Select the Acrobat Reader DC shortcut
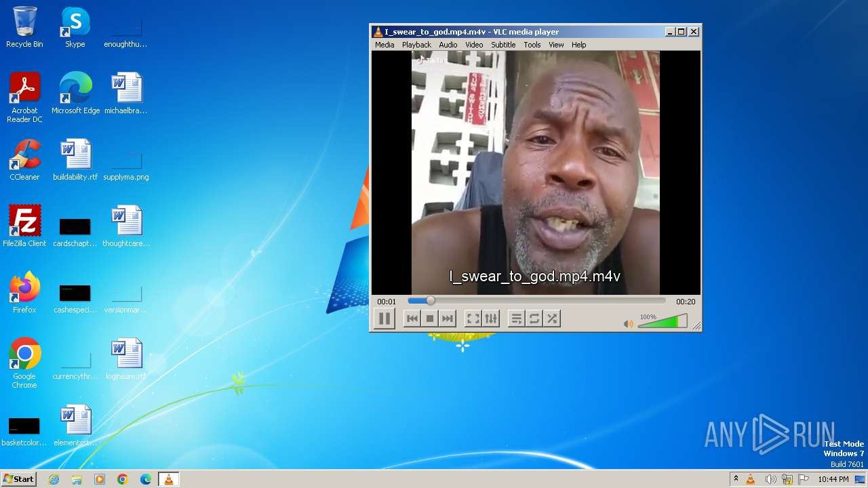 (x=24, y=98)
